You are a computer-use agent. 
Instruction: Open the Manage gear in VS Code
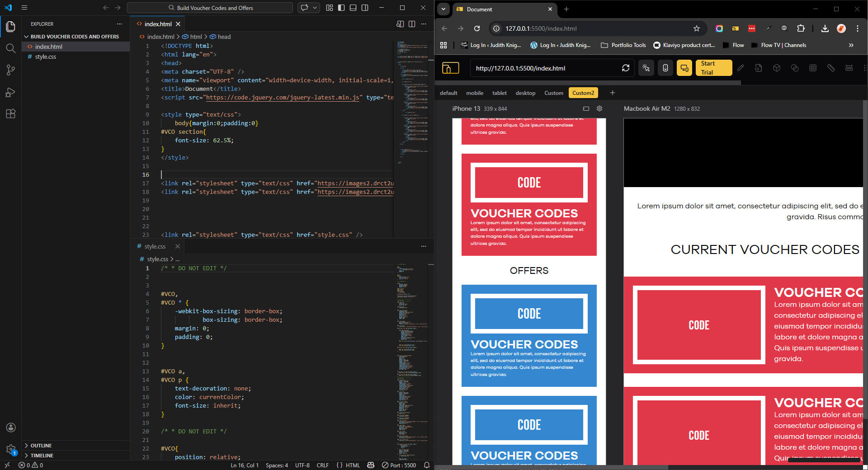click(x=11, y=449)
